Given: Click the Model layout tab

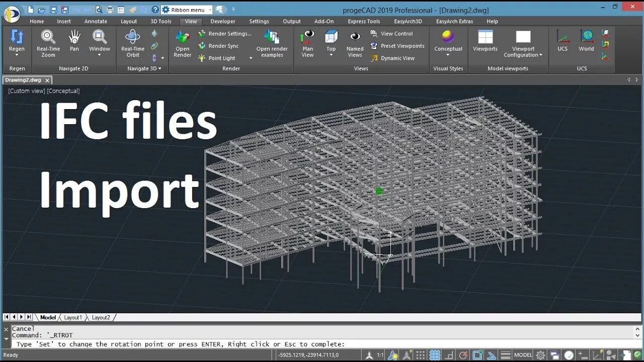Looking at the screenshot, I should (x=48, y=317).
